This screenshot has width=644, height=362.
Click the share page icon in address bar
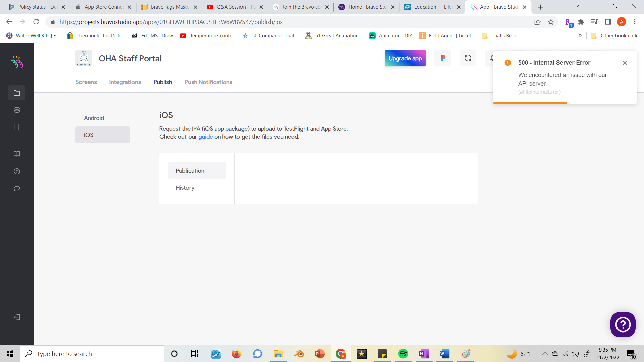pyautogui.click(x=537, y=22)
